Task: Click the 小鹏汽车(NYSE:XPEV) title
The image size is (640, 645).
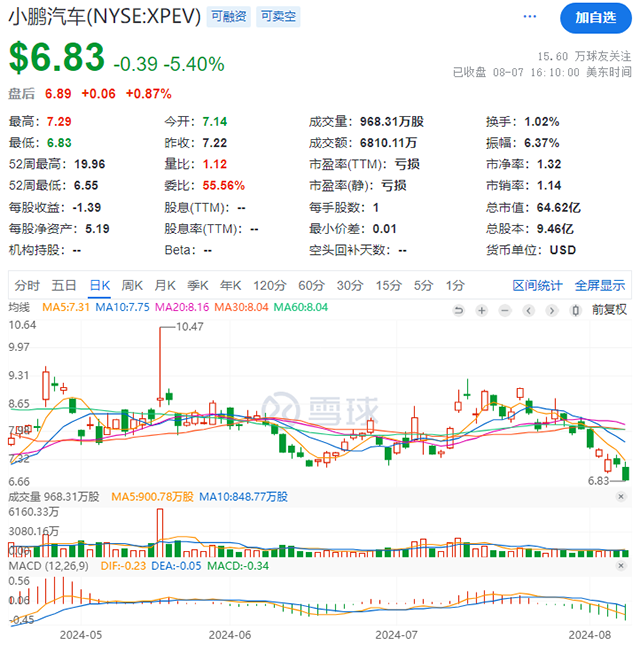Action: tap(104, 16)
